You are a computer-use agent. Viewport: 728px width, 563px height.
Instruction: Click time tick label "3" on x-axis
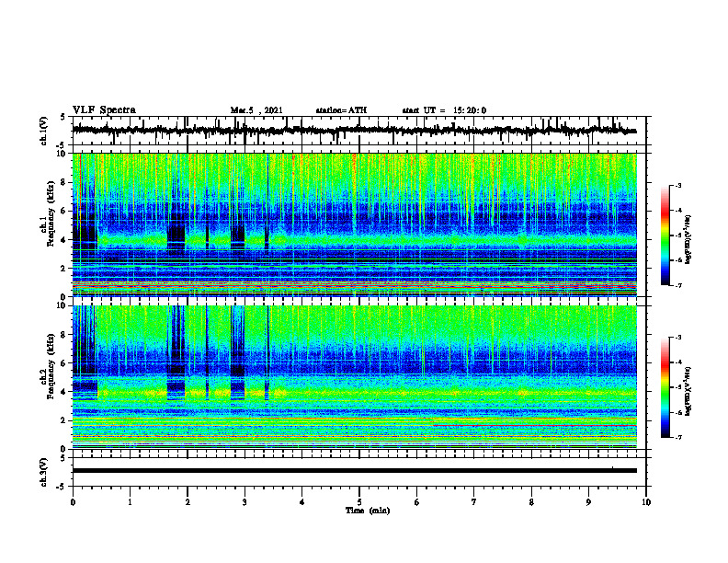(x=245, y=502)
